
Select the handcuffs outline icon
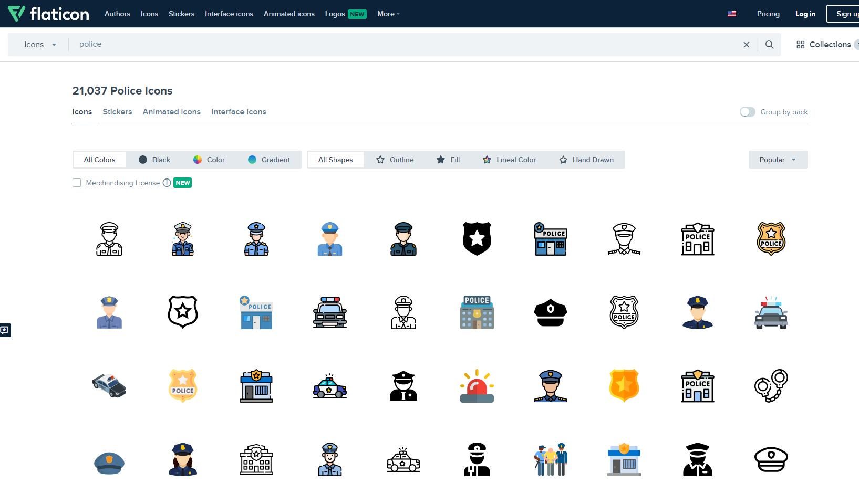click(771, 386)
